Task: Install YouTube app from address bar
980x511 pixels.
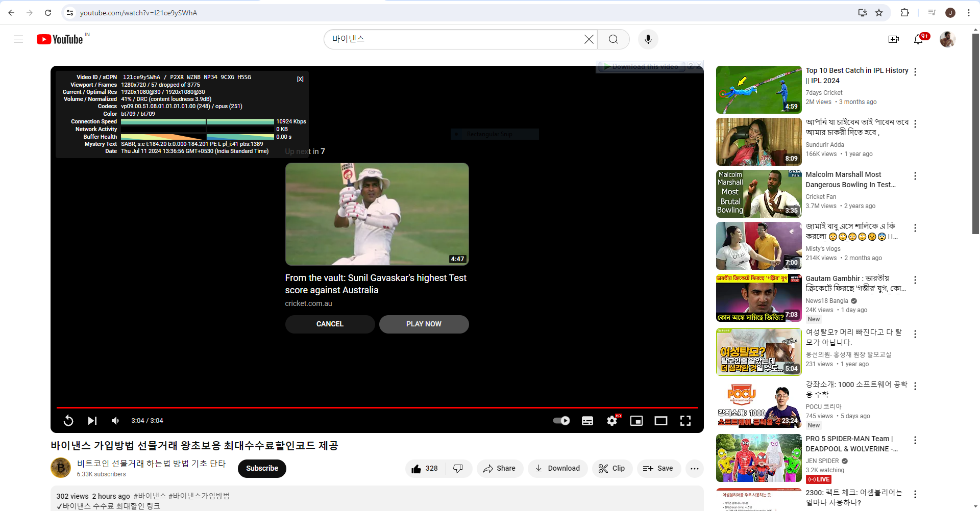Action: pyautogui.click(x=863, y=13)
